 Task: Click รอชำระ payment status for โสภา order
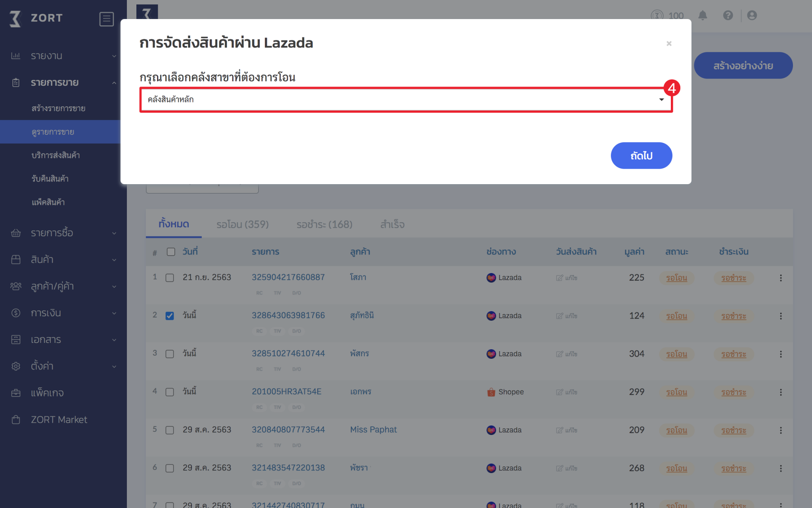coord(733,278)
